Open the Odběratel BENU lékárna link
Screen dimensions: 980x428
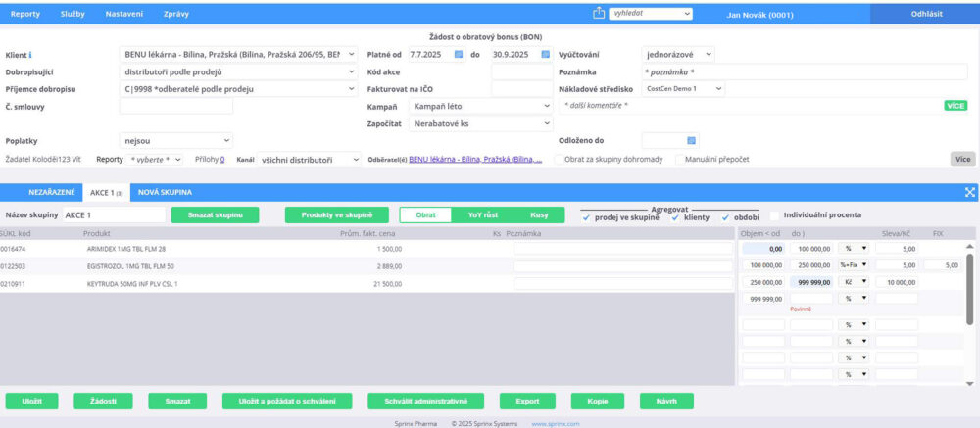475,159
